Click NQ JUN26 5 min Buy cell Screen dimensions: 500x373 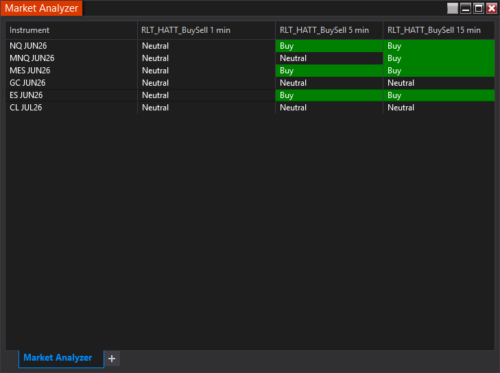(329, 46)
